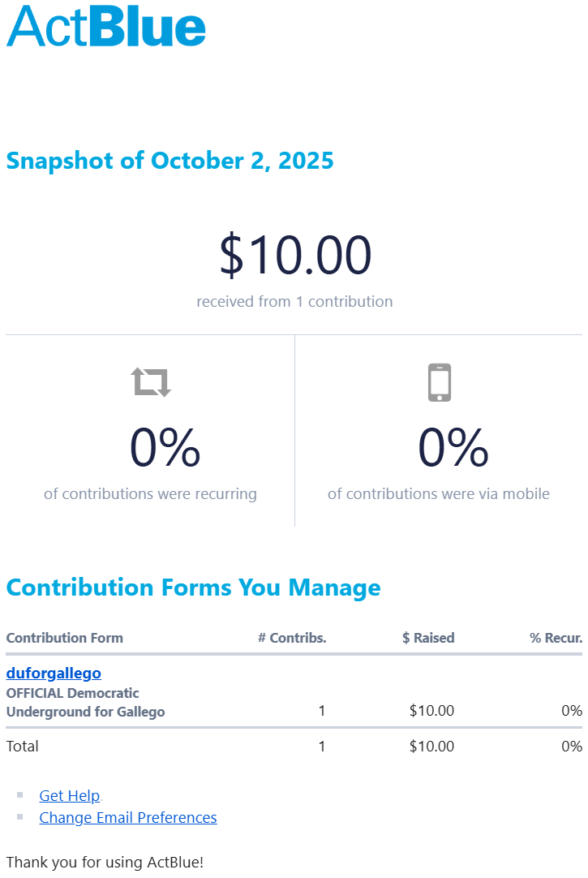Click the Contribution Form column header
Viewport: 588px width, 878px height.
(x=65, y=638)
